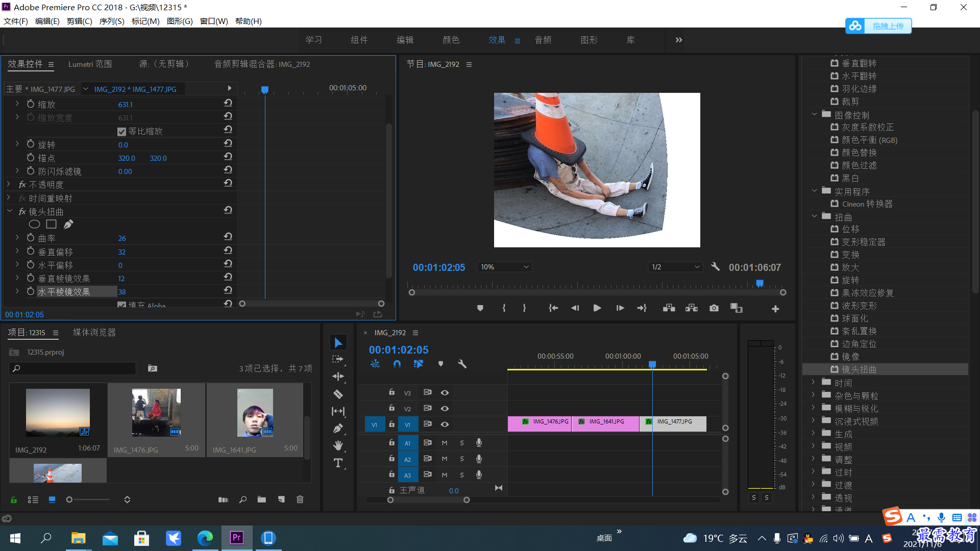Click the project search input field
The width and height of the screenshot is (980, 551).
(x=73, y=368)
